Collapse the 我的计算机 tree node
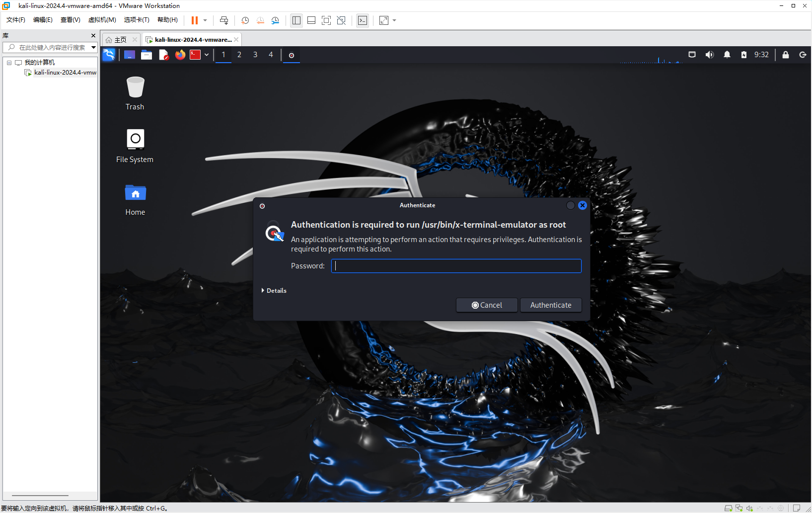This screenshot has width=812, height=513. [9, 63]
